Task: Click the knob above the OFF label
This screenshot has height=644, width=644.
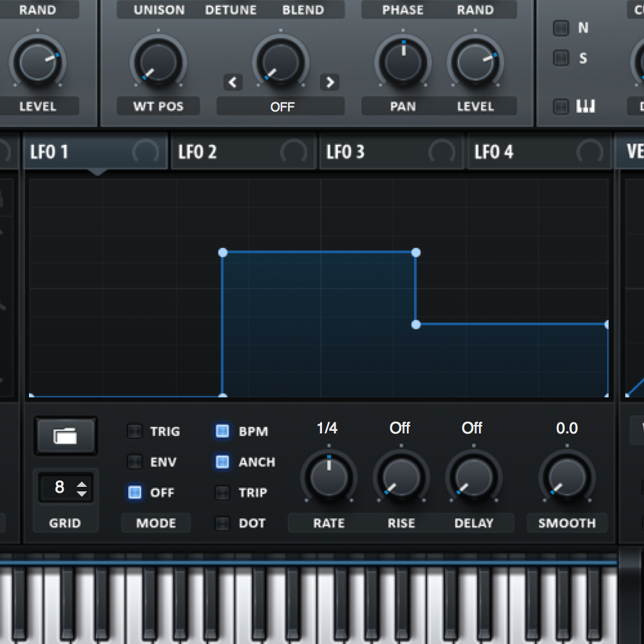Action: tap(281, 62)
